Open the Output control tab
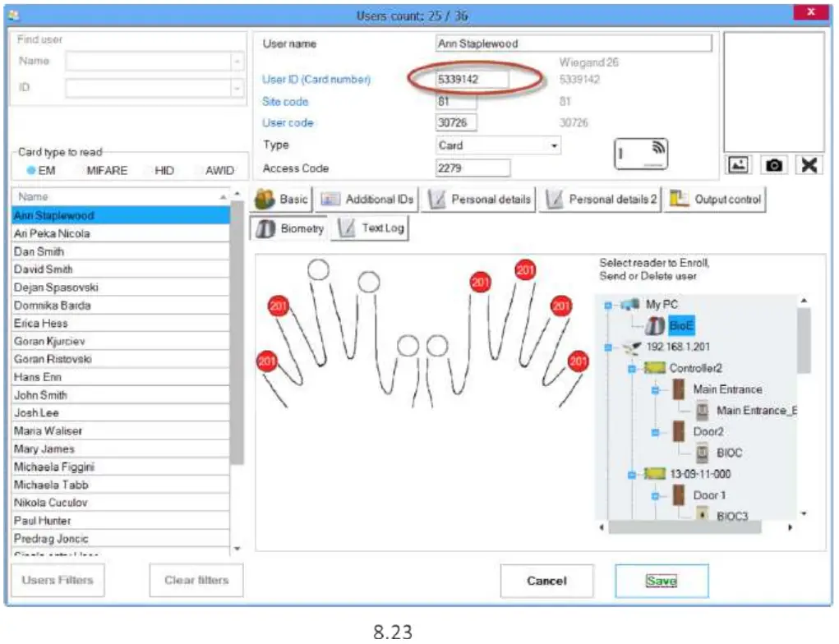 (x=716, y=200)
